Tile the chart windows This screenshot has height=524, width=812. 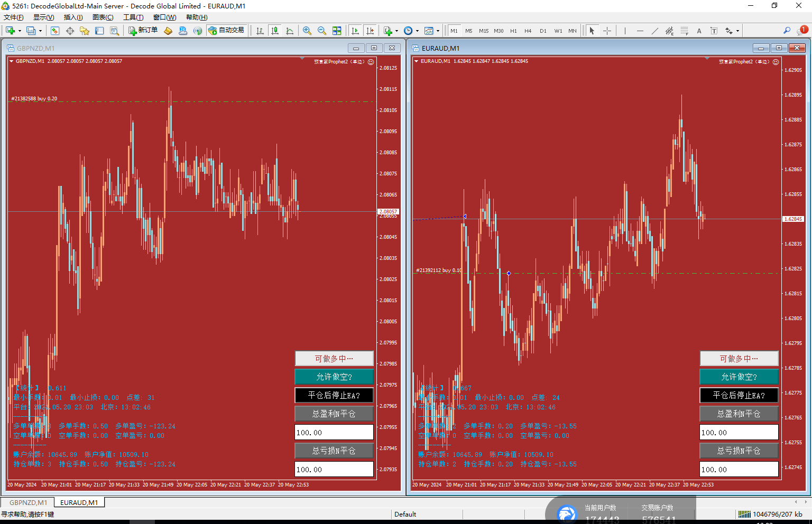[337, 31]
